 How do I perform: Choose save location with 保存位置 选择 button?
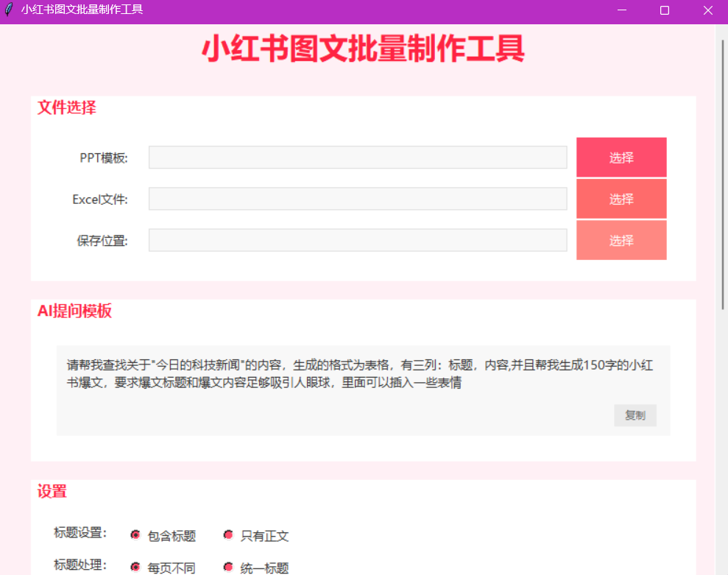point(621,241)
